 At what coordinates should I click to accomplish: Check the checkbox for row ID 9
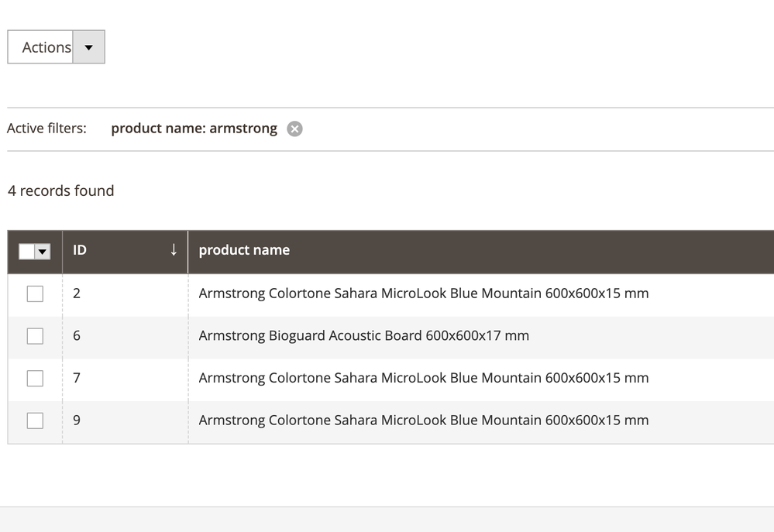tap(35, 421)
